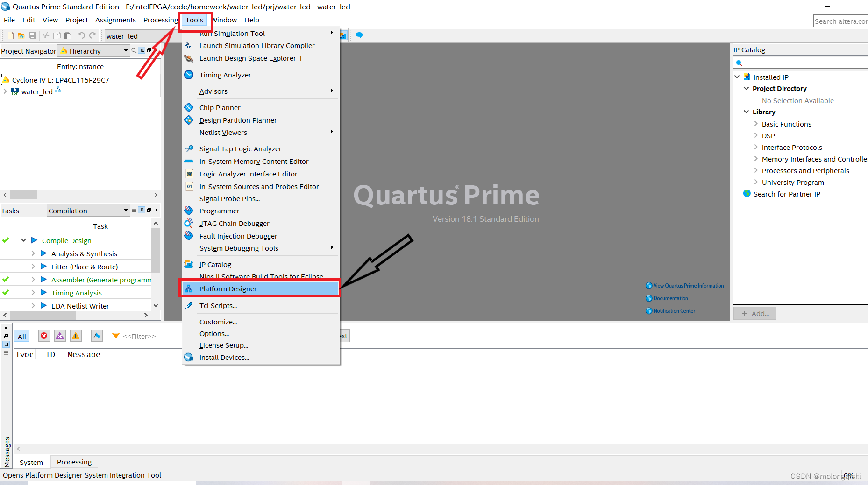This screenshot has width=868, height=485.
Task: Toggle the blue flagged messages filter
Action: pos(97,336)
